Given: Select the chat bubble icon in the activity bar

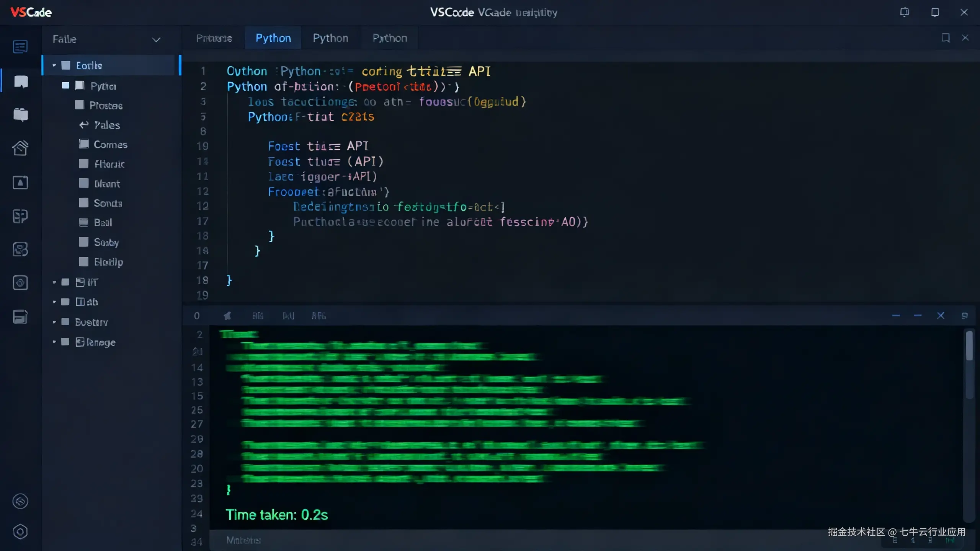Looking at the screenshot, I should [20, 82].
